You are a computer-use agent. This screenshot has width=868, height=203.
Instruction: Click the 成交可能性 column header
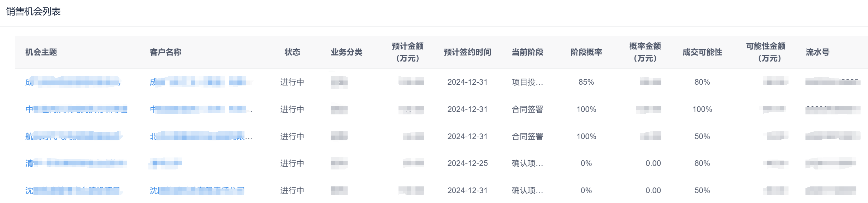(x=702, y=52)
